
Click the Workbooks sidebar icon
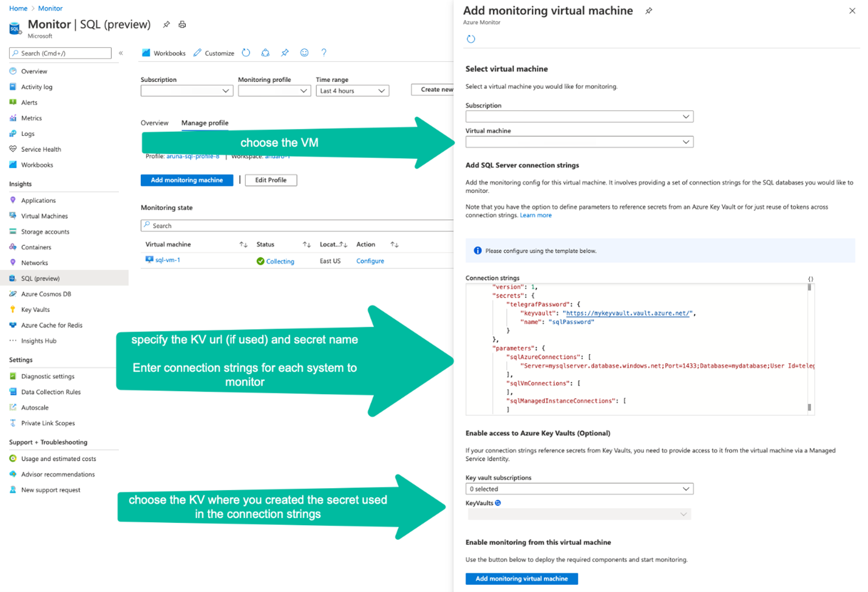pyautogui.click(x=13, y=165)
